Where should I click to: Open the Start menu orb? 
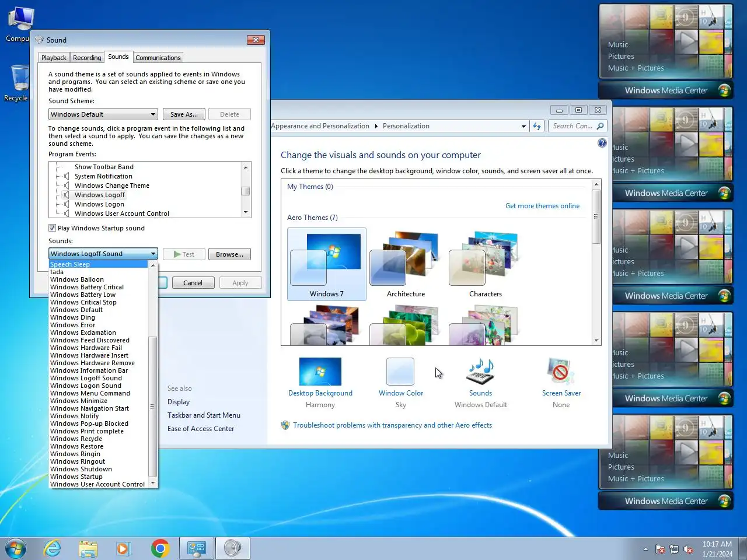pos(16,548)
